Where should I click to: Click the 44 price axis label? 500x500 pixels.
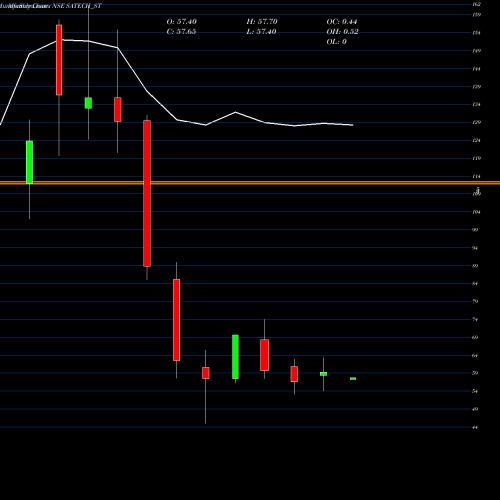[475, 427]
